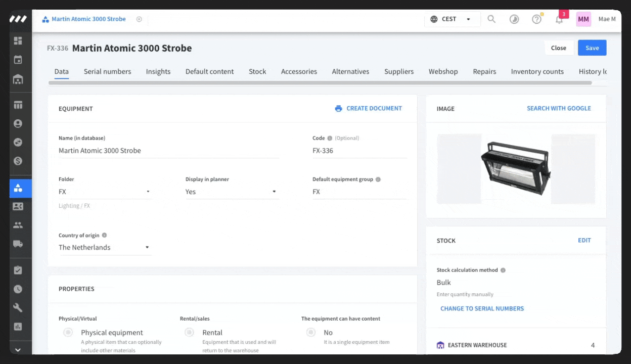Switch to the Webshop tab
Viewport: 631px width, 364px height.
[x=443, y=71]
